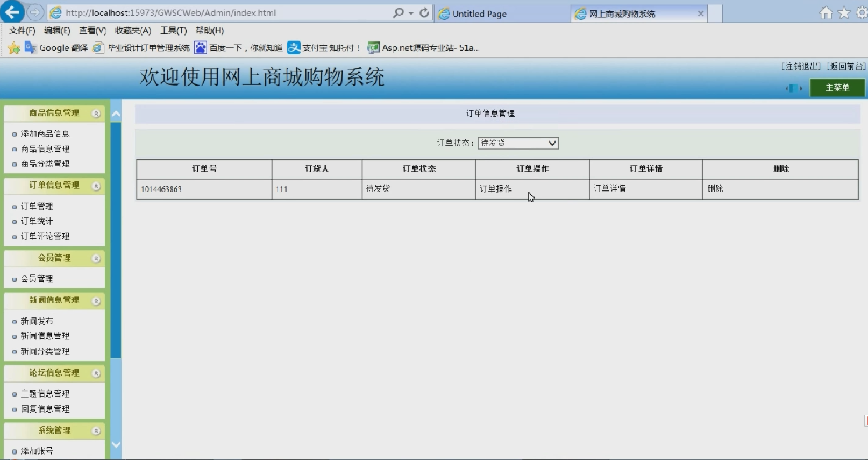Open 商品分类管理 sidebar link

(x=45, y=164)
